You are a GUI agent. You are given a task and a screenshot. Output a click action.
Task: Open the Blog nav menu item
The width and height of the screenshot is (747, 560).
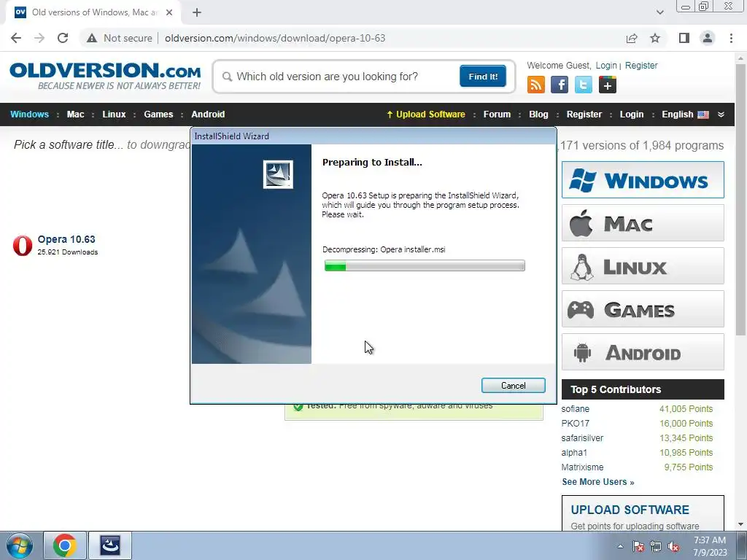tap(538, 114)
